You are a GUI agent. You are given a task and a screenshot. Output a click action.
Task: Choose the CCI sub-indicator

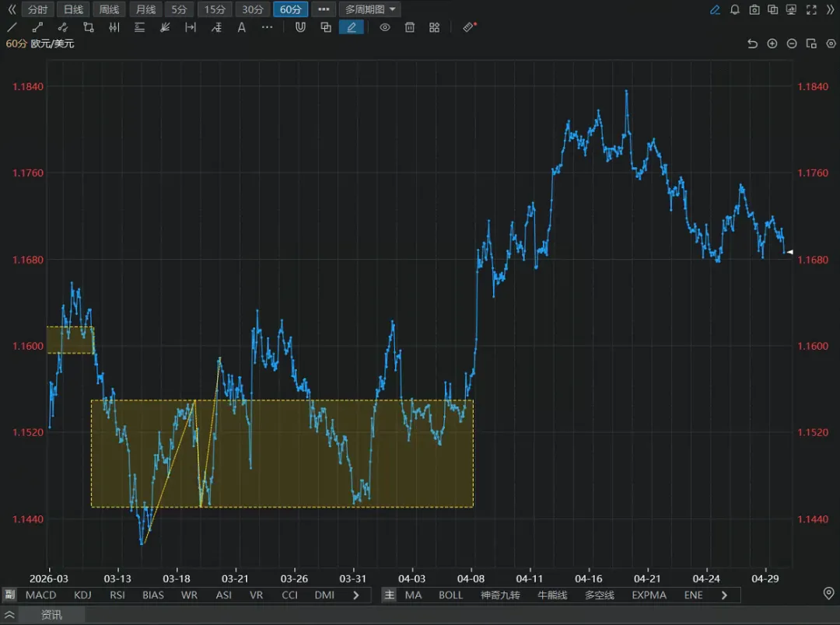tap(290, 595)
